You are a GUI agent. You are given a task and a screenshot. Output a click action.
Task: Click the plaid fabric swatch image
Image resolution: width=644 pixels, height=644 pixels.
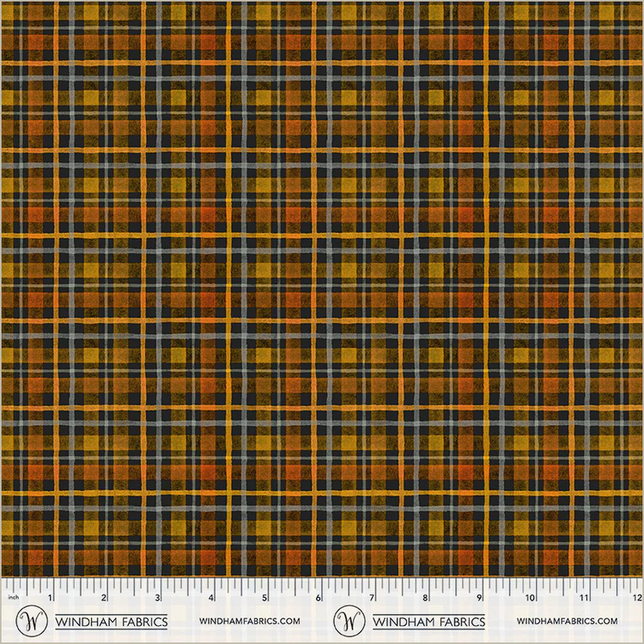click(322, 288)
